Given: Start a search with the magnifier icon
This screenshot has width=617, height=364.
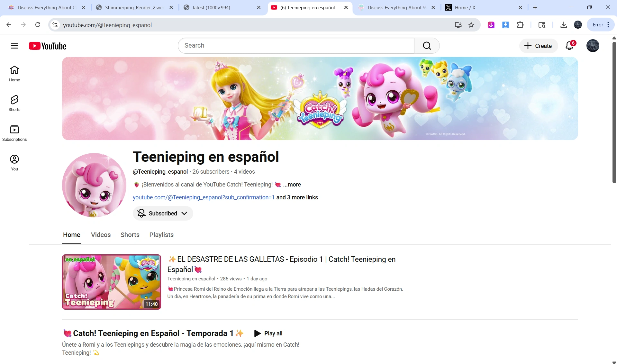Looking at the screenshot, I should 427,46.
